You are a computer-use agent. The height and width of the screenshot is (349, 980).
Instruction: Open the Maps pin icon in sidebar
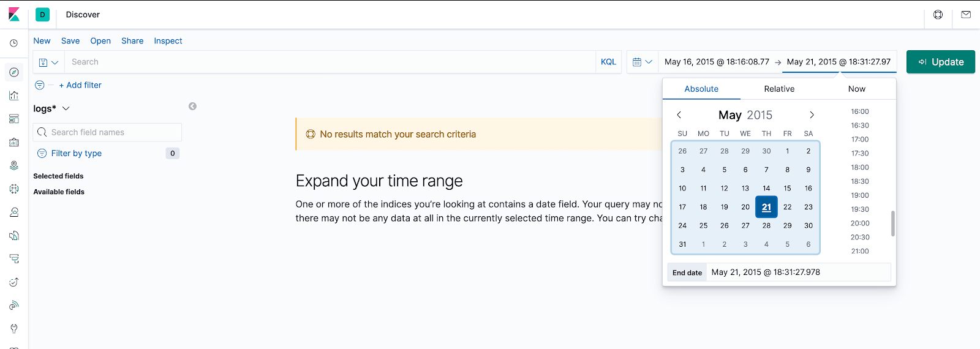14,165
